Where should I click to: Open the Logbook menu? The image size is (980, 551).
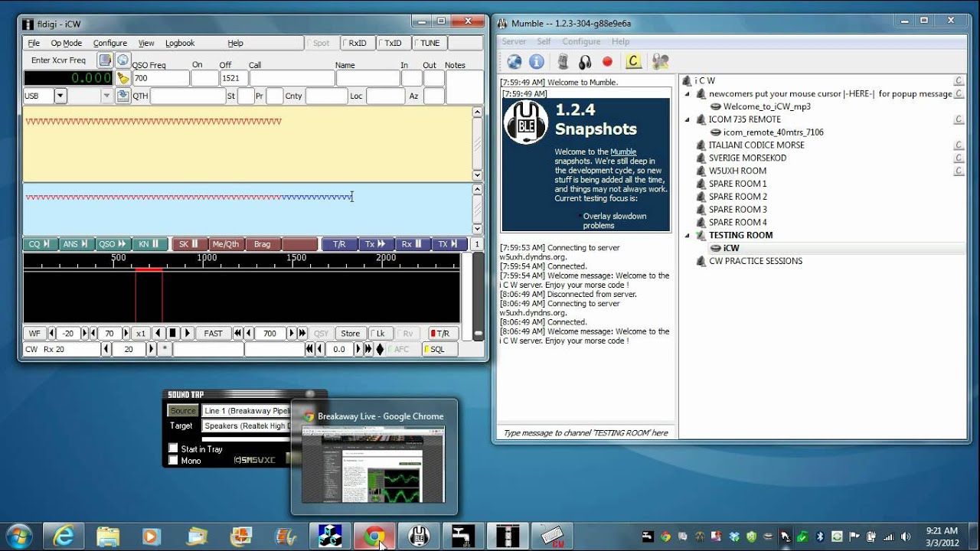coord(180,44)
